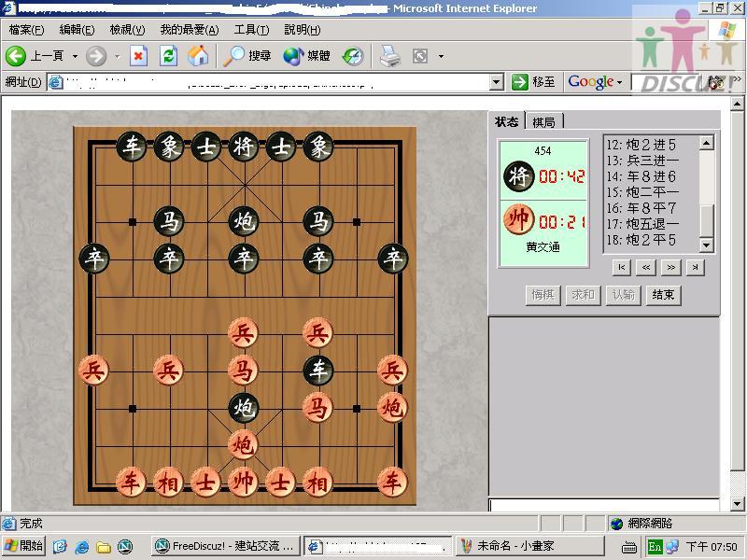Image resolution: width=747 pixels, height=560 pixels.
Task: Click the Stop loading icon
Action: [138, 56]
